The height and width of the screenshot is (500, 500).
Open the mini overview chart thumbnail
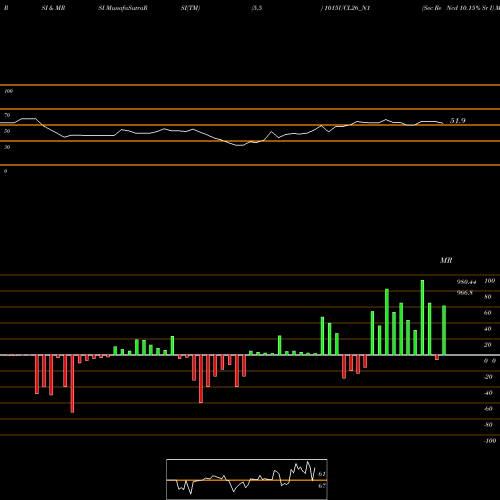tap(247, 479)
